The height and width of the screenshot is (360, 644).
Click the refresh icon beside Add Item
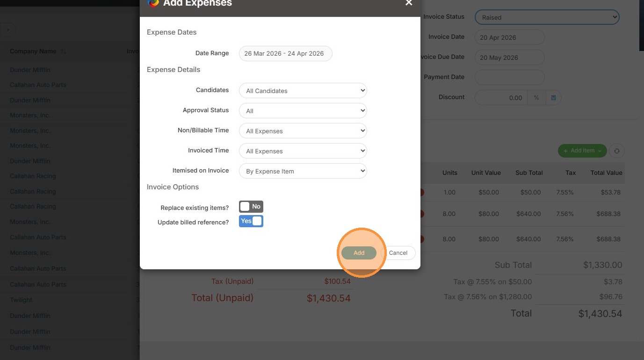point(617,151)
